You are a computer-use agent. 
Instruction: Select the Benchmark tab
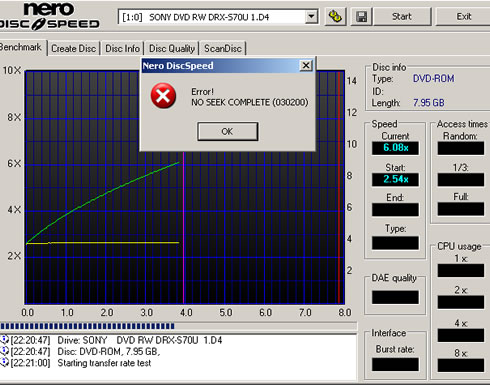point(21,47)
